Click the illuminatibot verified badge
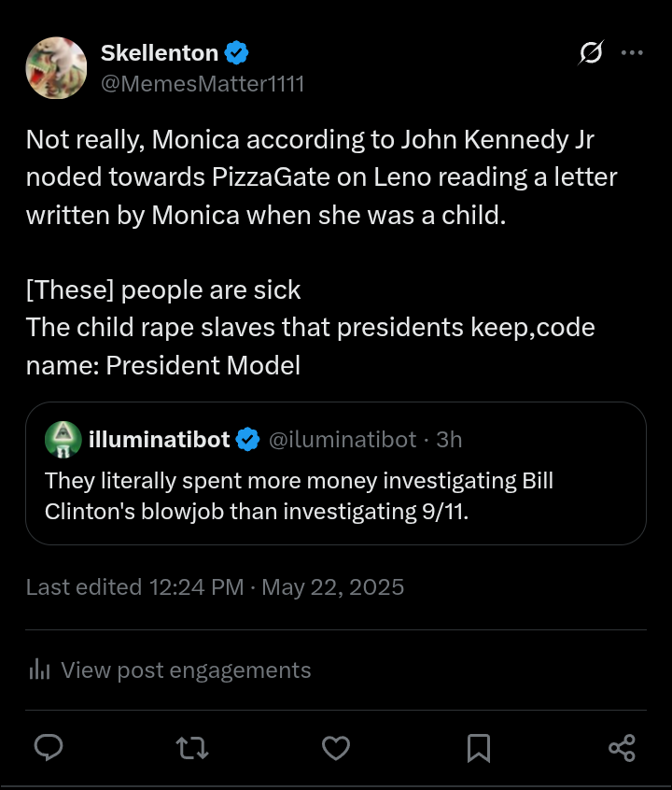This screenshot has width=672, height=790. (x=247, y=439)
